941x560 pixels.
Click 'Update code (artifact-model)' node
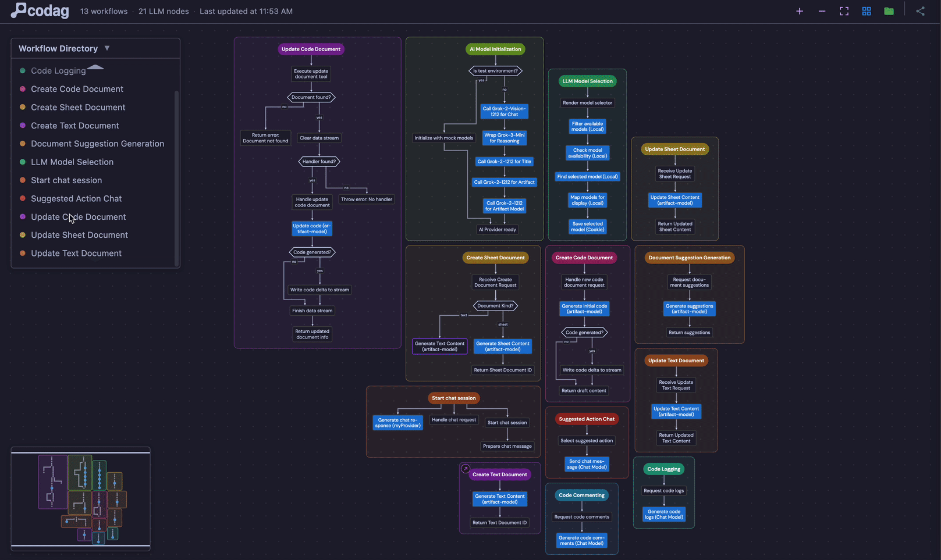(312, 229)
